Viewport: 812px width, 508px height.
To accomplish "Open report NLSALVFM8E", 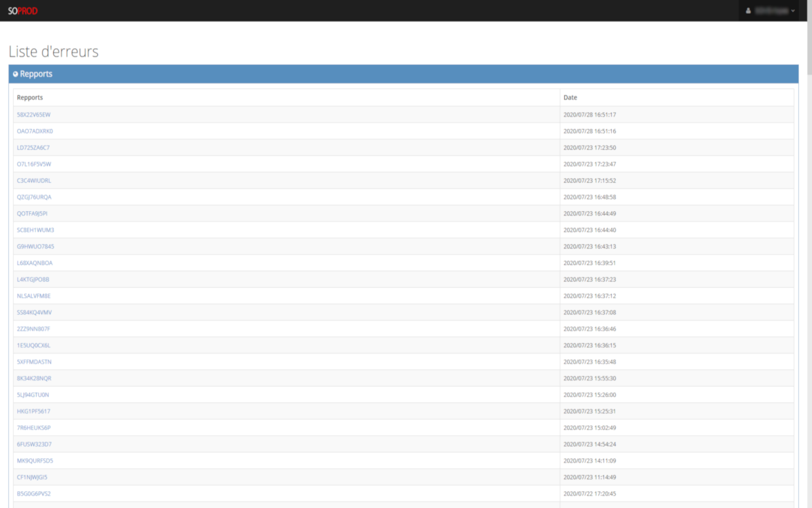I will 34,296.
